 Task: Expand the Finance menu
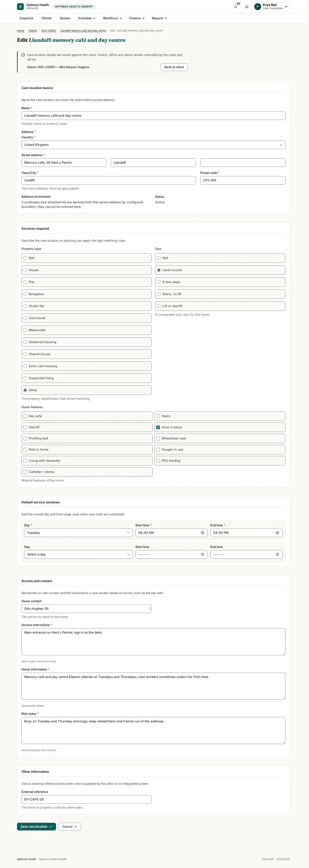pyautogui.click(x=137, y=18)
